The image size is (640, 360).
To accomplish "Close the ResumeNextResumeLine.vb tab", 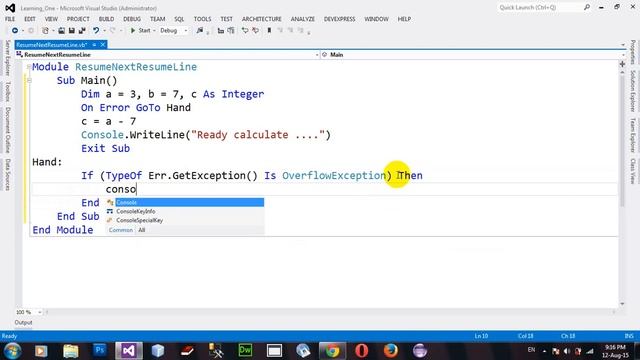I will (x=103, y=44).
